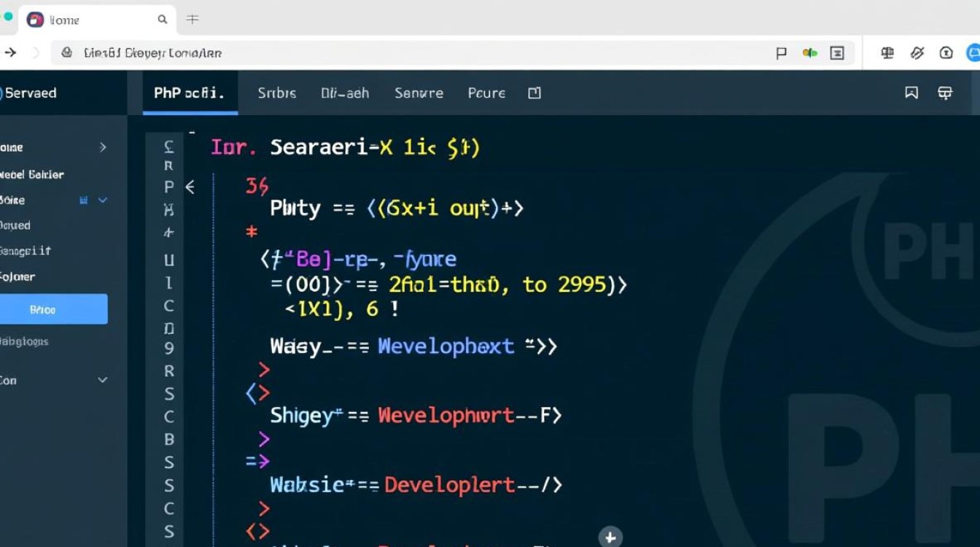980x547 pixels.
Task: Click the round plus button below the code
Action: (x=610, y=538)
